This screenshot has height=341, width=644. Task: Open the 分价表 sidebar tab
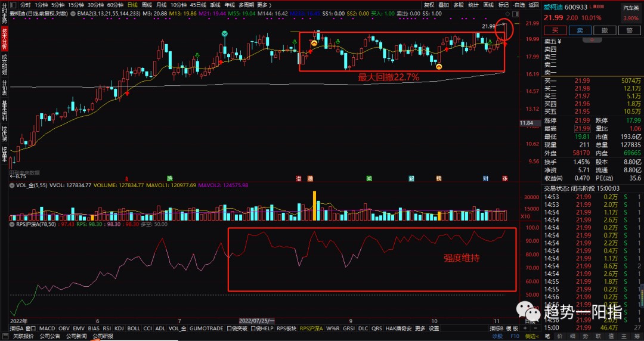(5, 88)
